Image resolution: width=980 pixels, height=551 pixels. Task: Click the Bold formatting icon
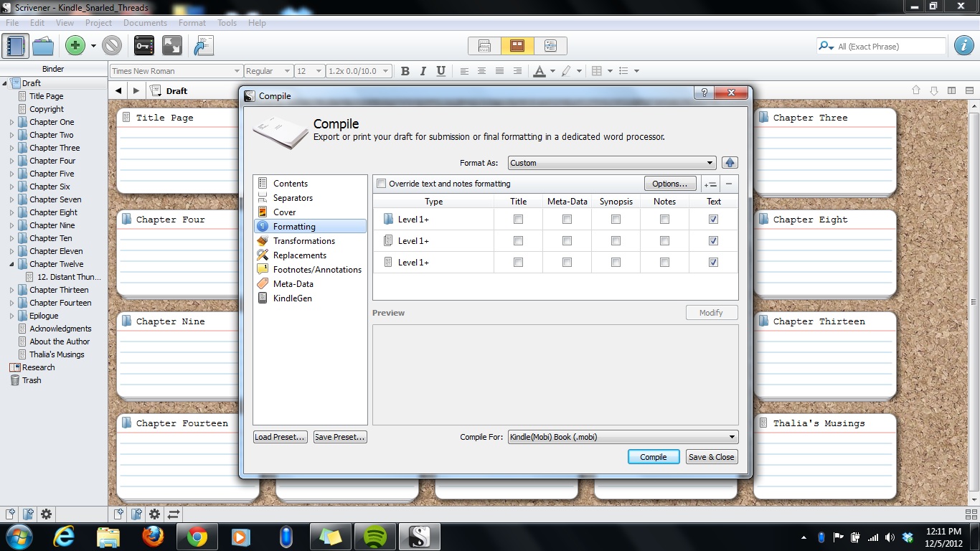405,71
